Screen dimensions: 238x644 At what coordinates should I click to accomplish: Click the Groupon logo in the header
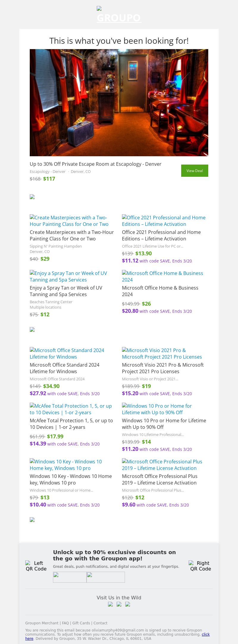point(119,15)
